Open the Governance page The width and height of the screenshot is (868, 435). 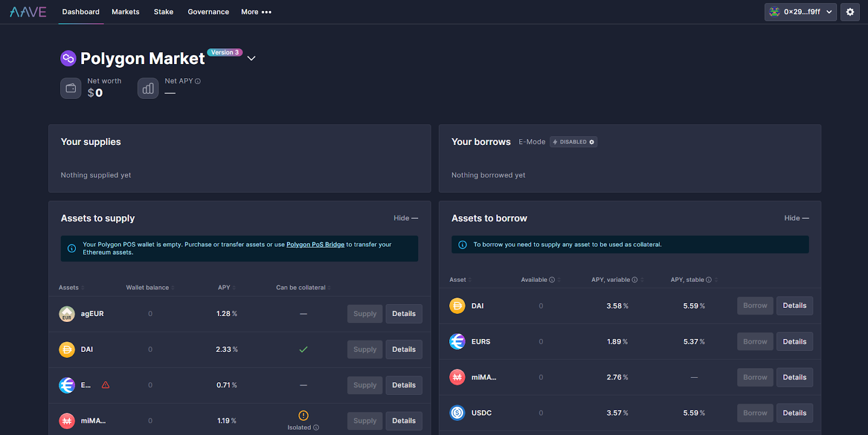208,12
